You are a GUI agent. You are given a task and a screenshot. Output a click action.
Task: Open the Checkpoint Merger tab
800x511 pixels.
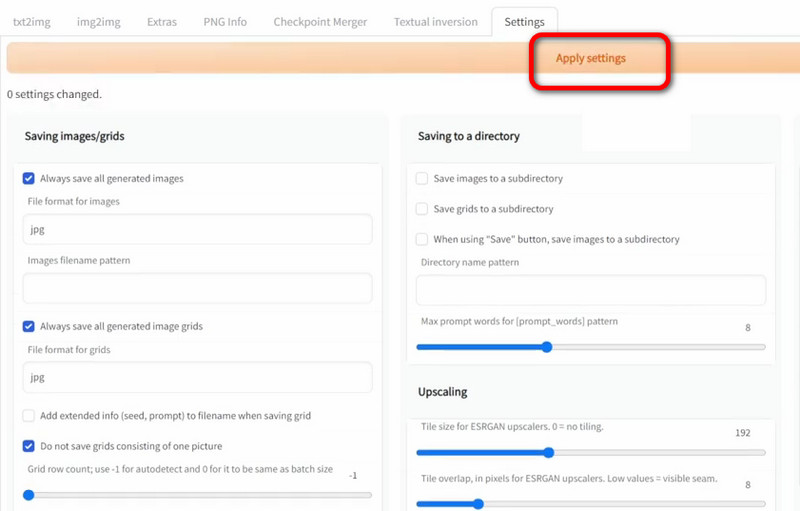tap(320, 22)
